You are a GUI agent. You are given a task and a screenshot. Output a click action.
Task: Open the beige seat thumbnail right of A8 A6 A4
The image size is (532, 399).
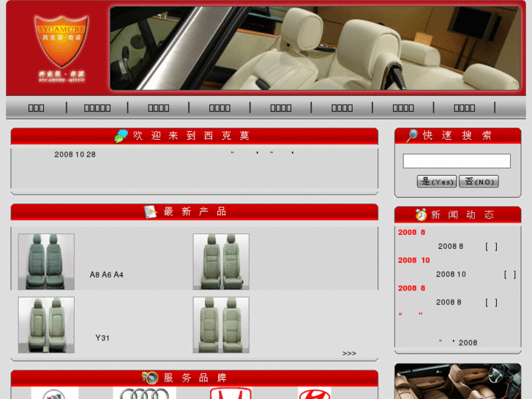click(x=221, y=261)
